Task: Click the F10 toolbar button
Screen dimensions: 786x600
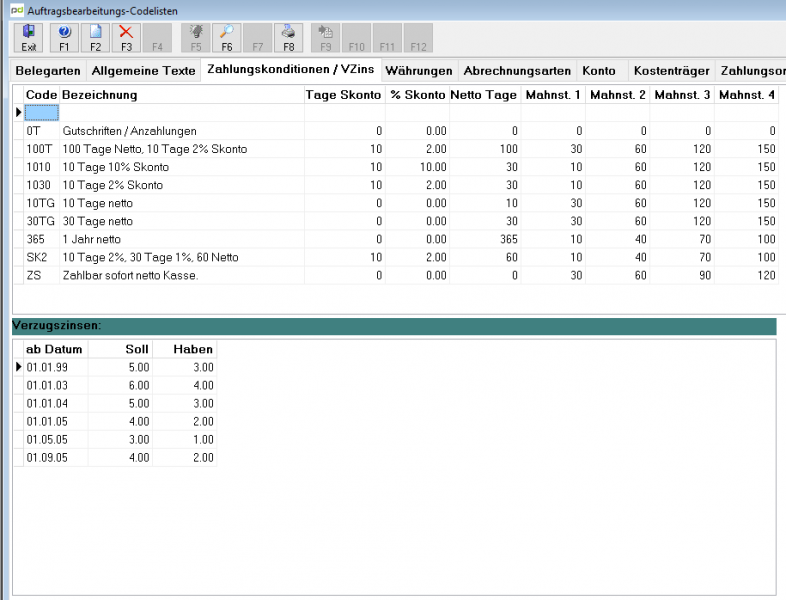Action: point(356,38)
